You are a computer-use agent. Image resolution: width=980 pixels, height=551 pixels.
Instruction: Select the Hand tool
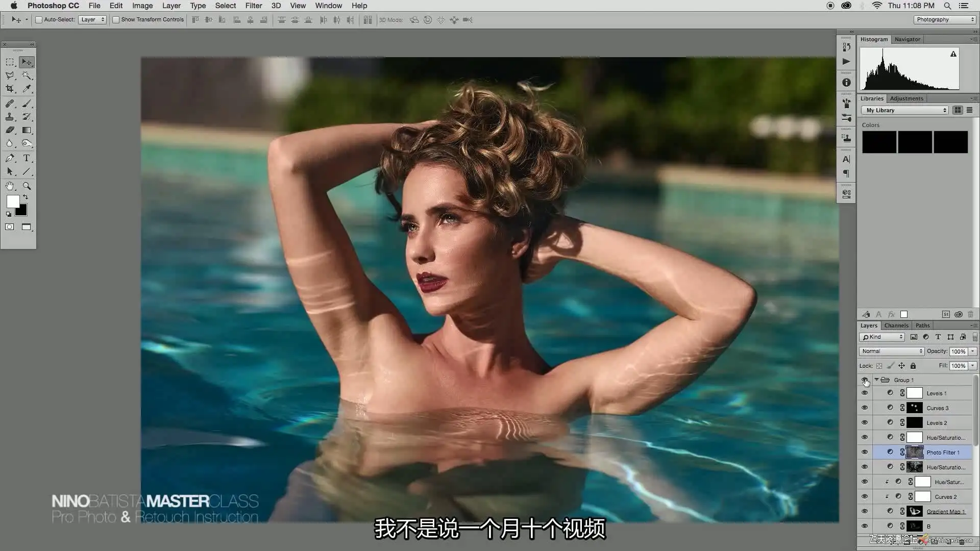point(10,186)
